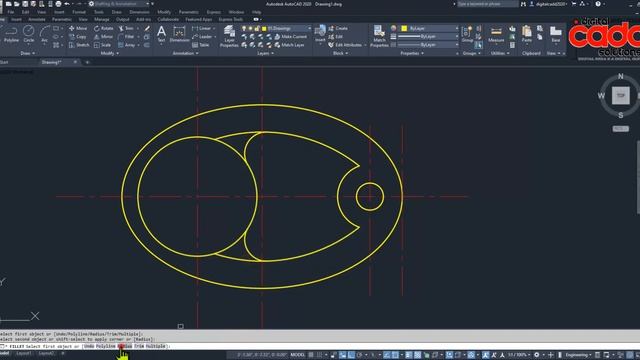Click Match Layer button

pos(289,45)
